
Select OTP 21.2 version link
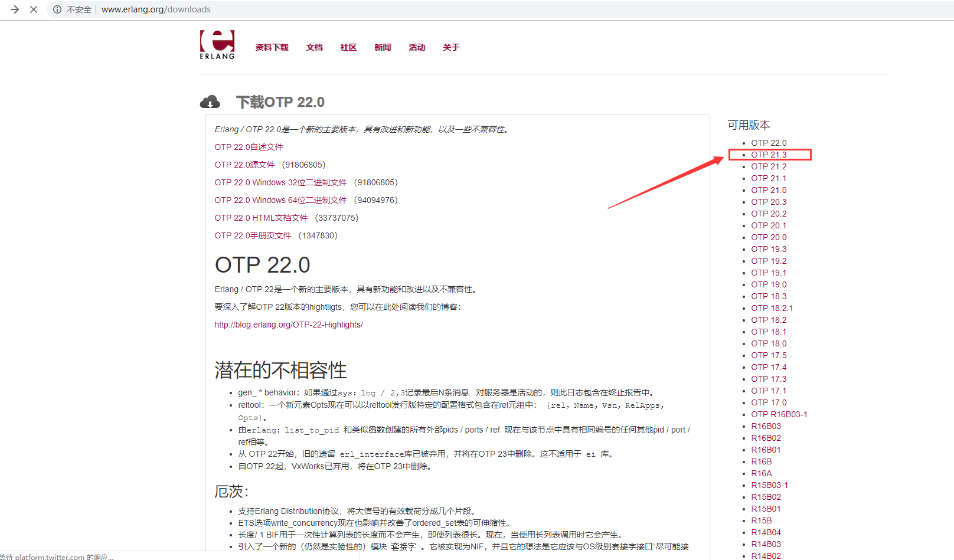click(769, 166)
